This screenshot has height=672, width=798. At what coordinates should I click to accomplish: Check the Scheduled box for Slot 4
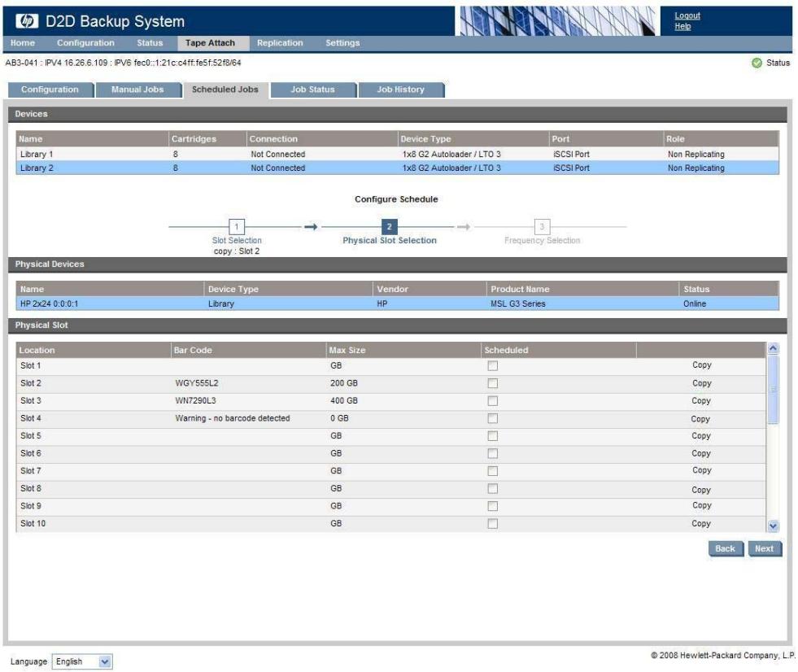pyautogui.click(x=493, y=418)
